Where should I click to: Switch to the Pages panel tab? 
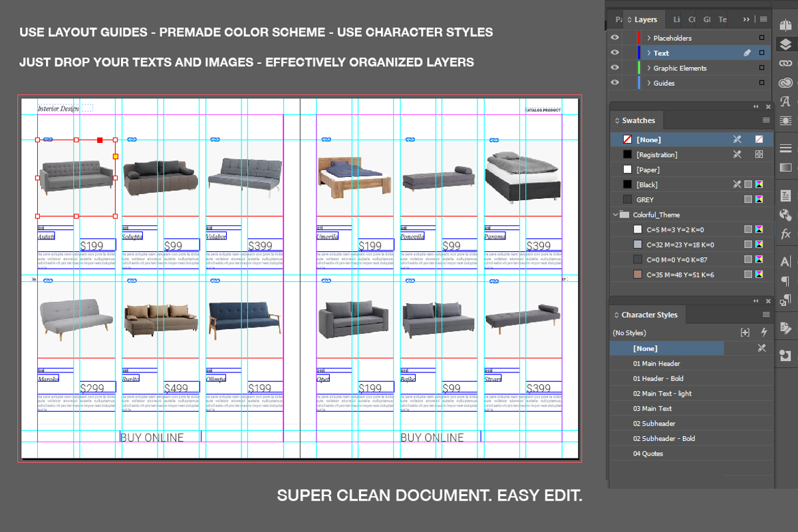pyautogui.click(x=618, y=19)
